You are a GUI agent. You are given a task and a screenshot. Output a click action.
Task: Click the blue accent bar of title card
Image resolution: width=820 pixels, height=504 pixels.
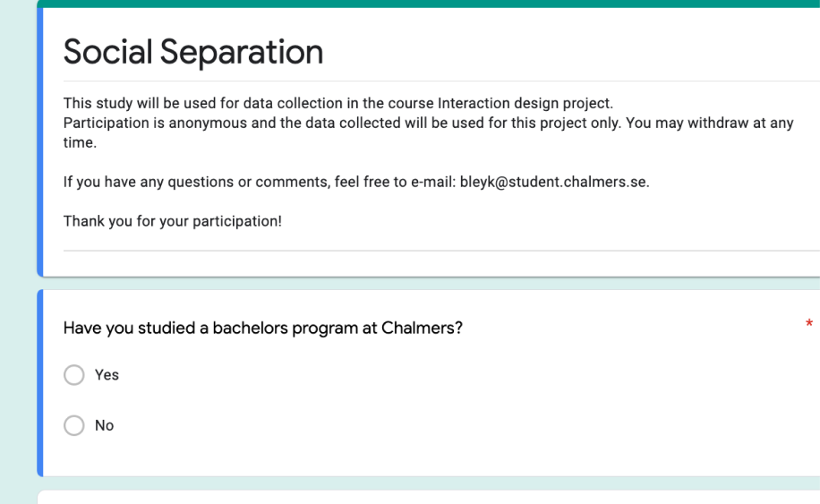click(x=40, y=142)
